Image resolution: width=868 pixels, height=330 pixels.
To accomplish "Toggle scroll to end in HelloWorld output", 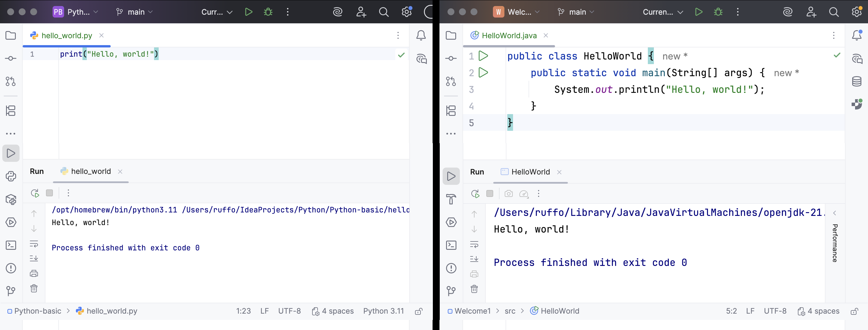I will [474, 259].
